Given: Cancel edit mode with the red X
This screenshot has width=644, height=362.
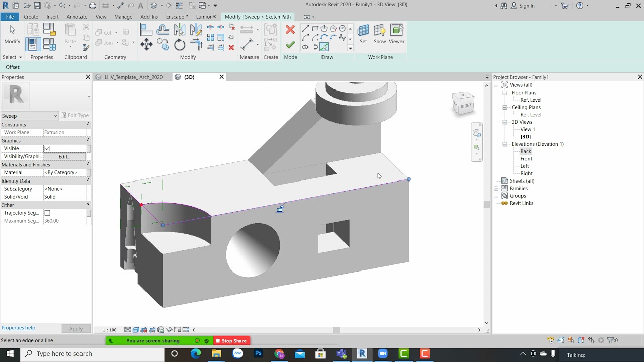Looking at the screenshot, I should coord(290,30).
